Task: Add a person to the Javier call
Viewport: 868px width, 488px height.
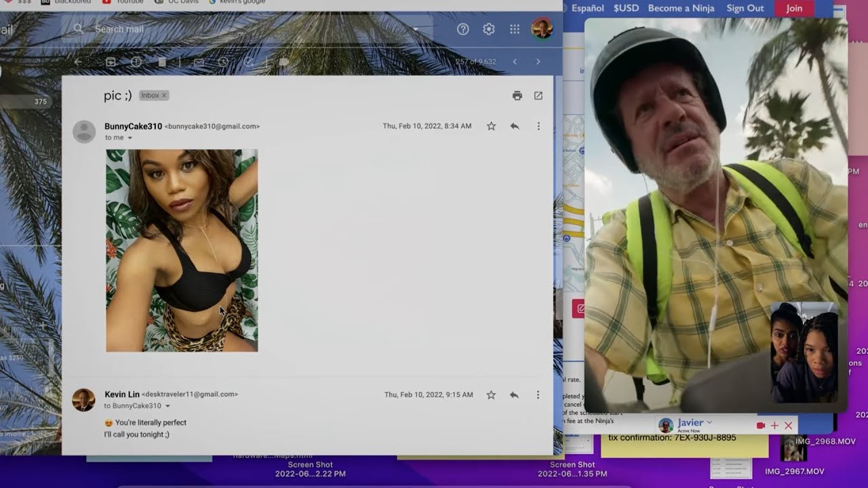Action: tap(774, 426)
